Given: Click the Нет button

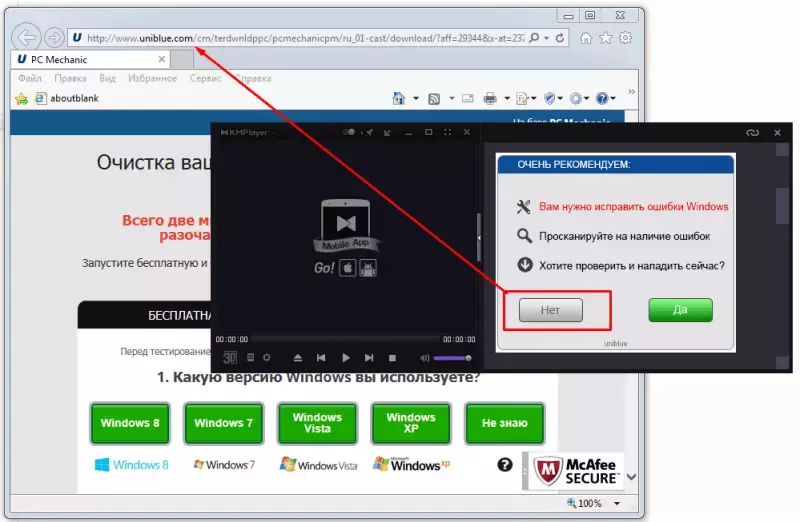Looking at the screenshot, I should [551, 310].
